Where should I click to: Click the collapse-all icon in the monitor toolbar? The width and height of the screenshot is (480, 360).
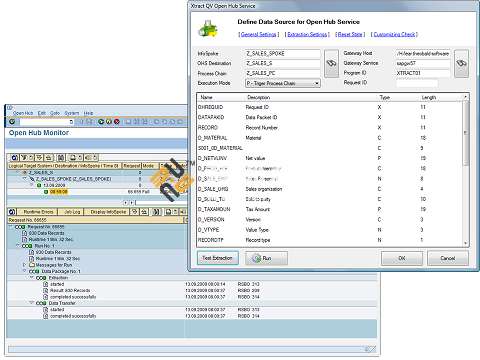[49, 157]
